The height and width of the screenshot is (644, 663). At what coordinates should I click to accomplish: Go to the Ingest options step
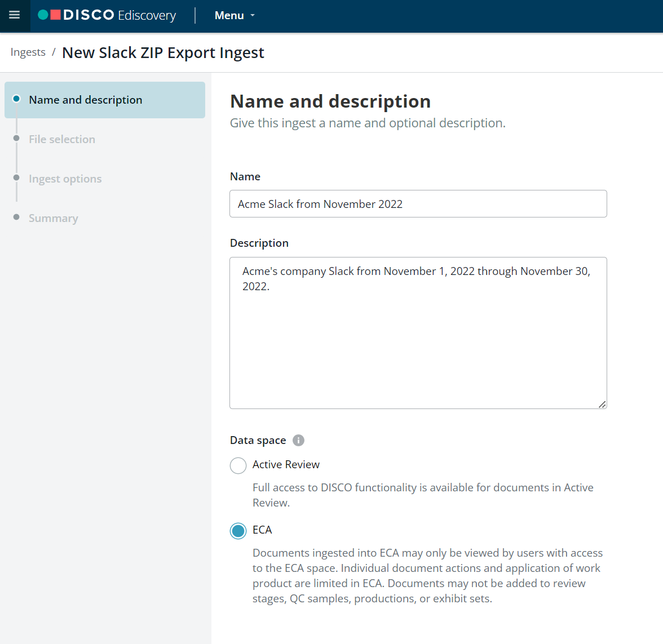pos(65,179)
